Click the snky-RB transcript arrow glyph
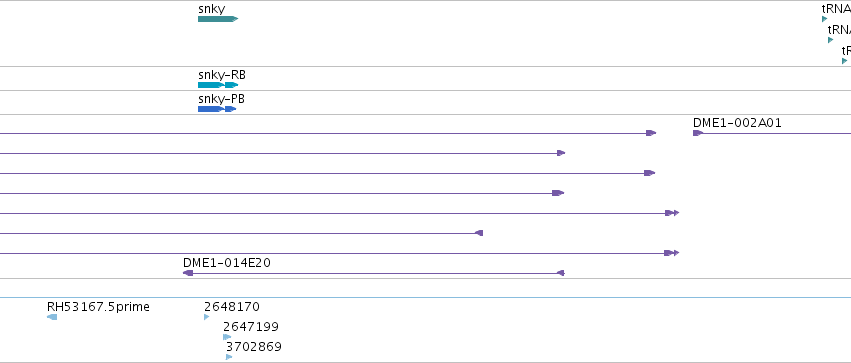The width and height of the screenshot is (851, 363). pyautogui.click(x=218, y=85)
